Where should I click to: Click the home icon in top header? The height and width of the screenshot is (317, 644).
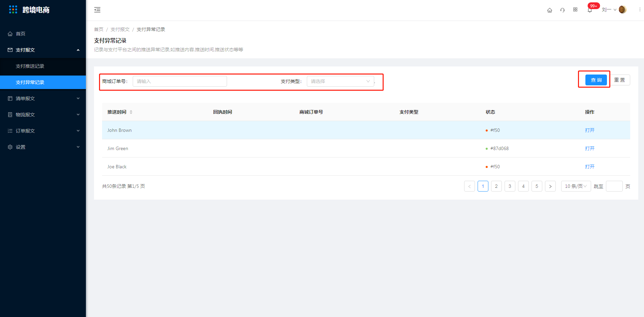coord(550,10)
